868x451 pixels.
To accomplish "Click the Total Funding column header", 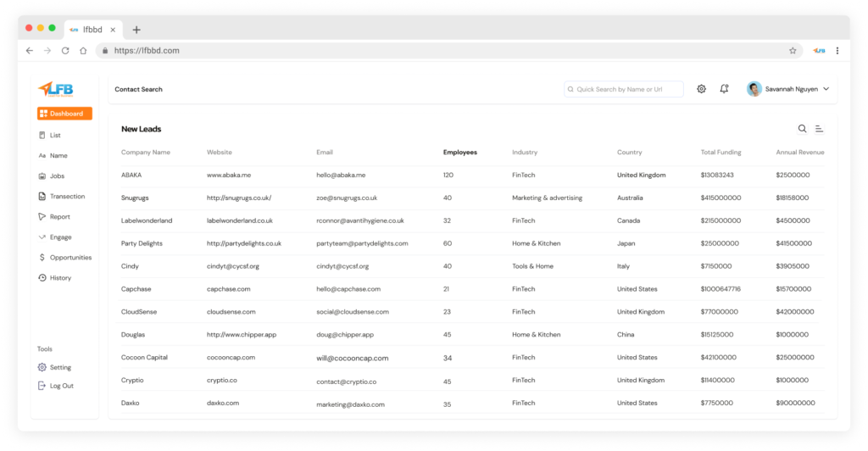I will point(721,153).
